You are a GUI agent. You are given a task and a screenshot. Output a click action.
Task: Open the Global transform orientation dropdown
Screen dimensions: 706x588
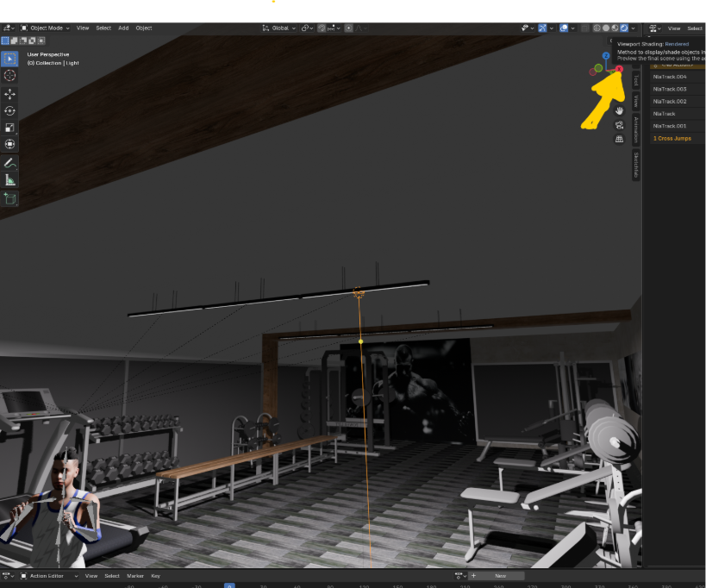[280, 28]
